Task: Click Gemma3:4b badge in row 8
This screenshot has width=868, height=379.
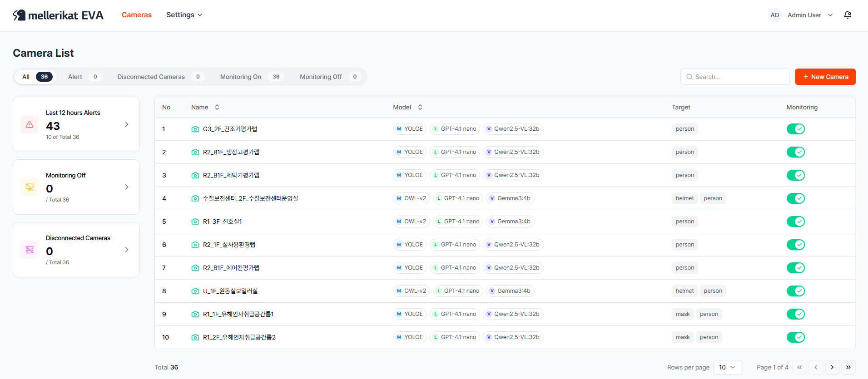Action: pyautogui.click(x=510, y=291)
